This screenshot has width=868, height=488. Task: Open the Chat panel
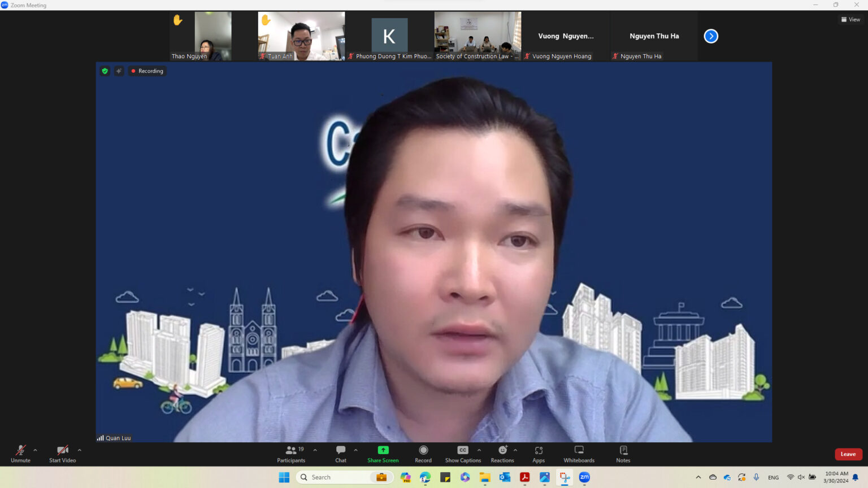(341, 453)
